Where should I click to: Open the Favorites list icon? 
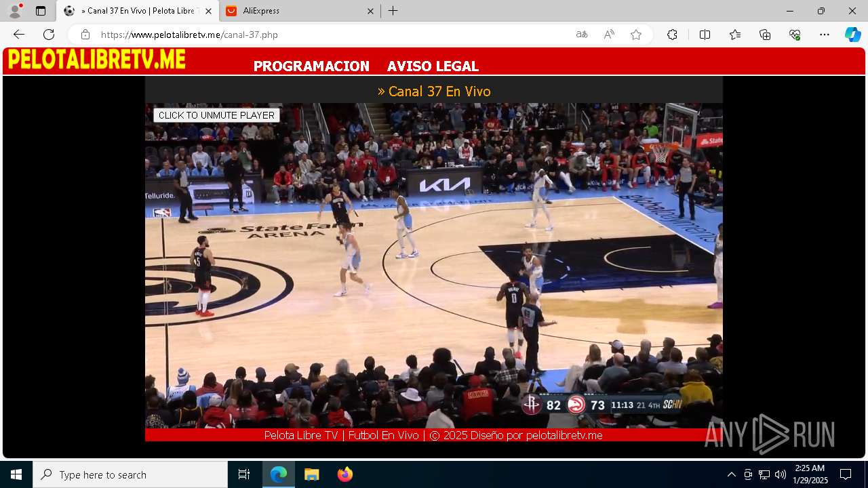[735, 35]
